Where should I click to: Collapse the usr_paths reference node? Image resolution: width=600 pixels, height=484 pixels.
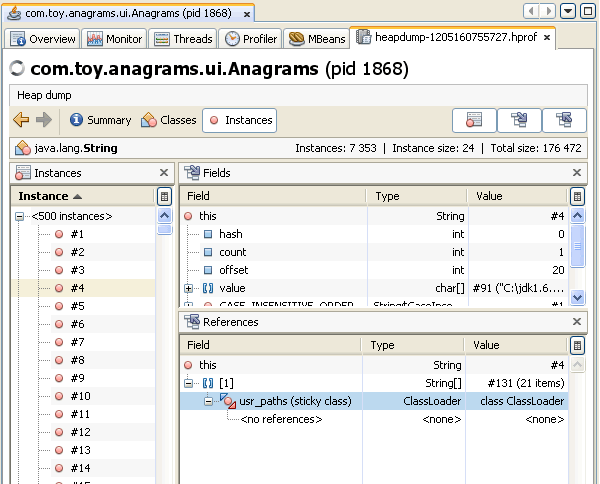209,401
